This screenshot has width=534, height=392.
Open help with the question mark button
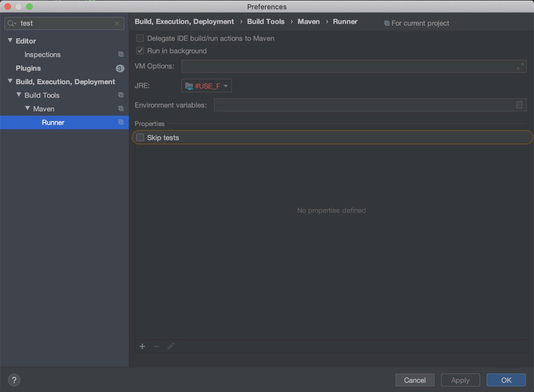[14, 380]
